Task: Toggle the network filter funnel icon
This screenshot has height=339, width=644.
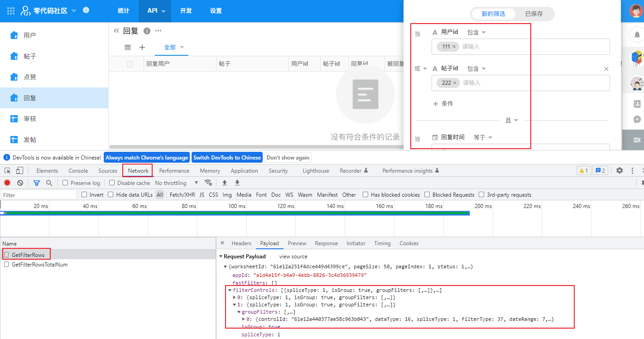Action: tap(37, 183)
